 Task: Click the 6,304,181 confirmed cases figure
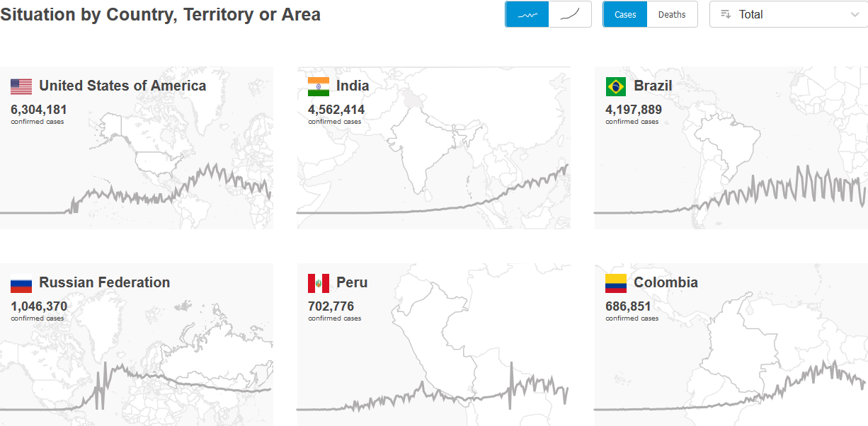[x=39, y=110]
